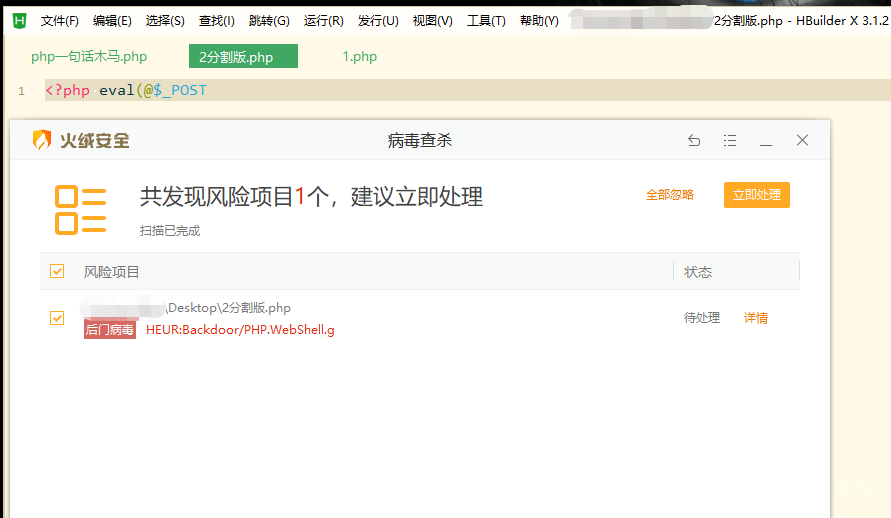
Task: Click the HEUR:Backdoor/PHP.WebShell.g threat name
Action: pos(240,330)
